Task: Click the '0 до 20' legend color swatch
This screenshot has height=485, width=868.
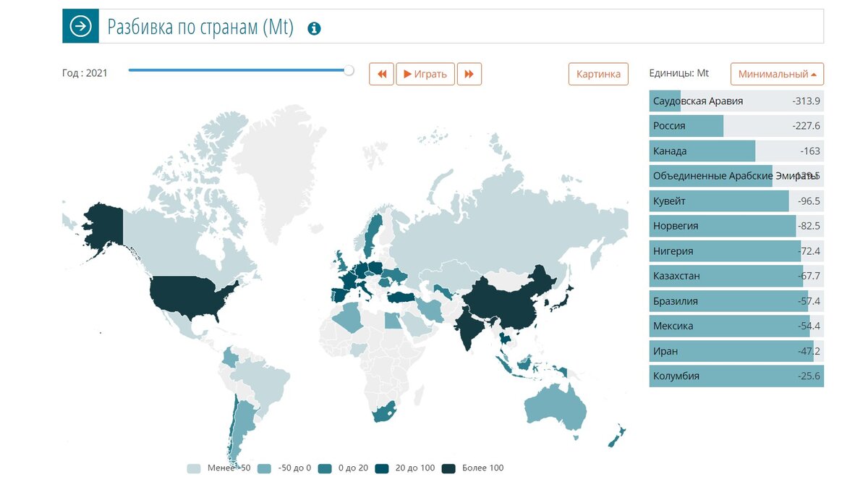Action: 326,468
